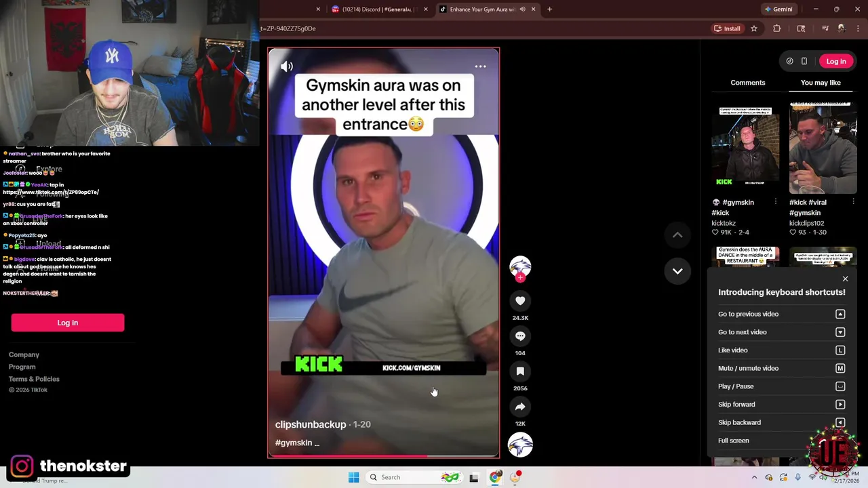This screenshot has height=488, width=868.
Task: Bookmark this page with the star icon
Action: 753,28
